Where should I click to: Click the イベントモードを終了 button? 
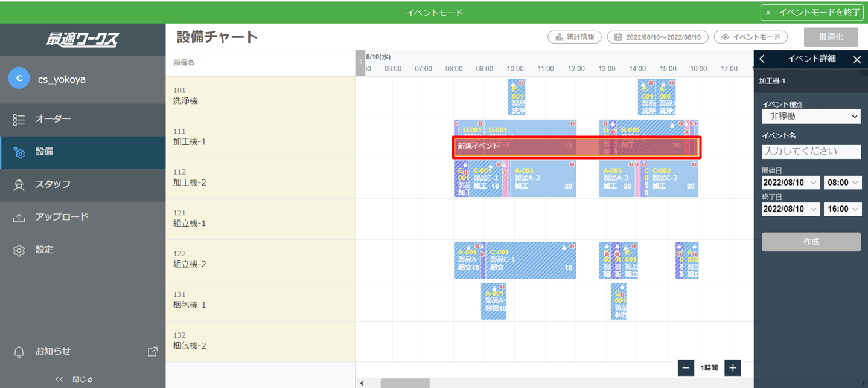[x=812, y=12]
